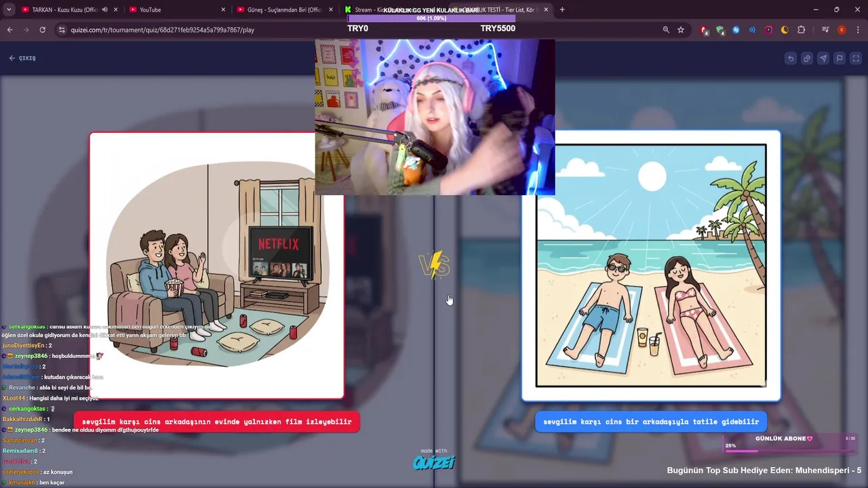Open a new browser tab
Viewport: 868px width, 488px height.
(x=562, y=9)
